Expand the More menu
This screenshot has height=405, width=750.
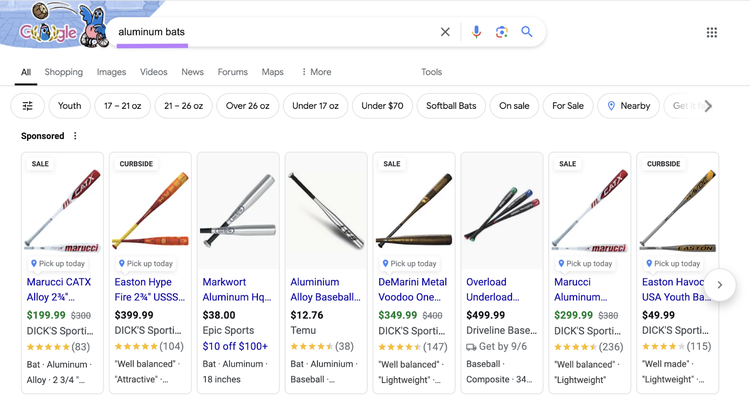coord(316,72)
